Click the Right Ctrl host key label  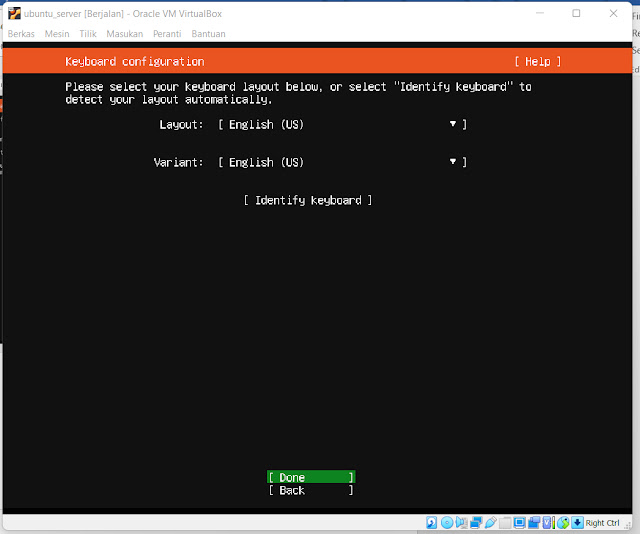(602, 523)
